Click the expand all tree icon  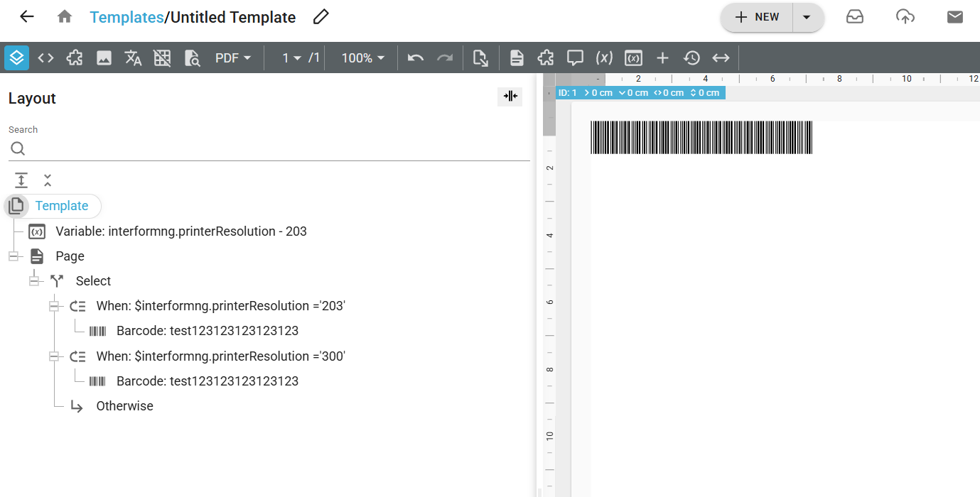point(21,180)
